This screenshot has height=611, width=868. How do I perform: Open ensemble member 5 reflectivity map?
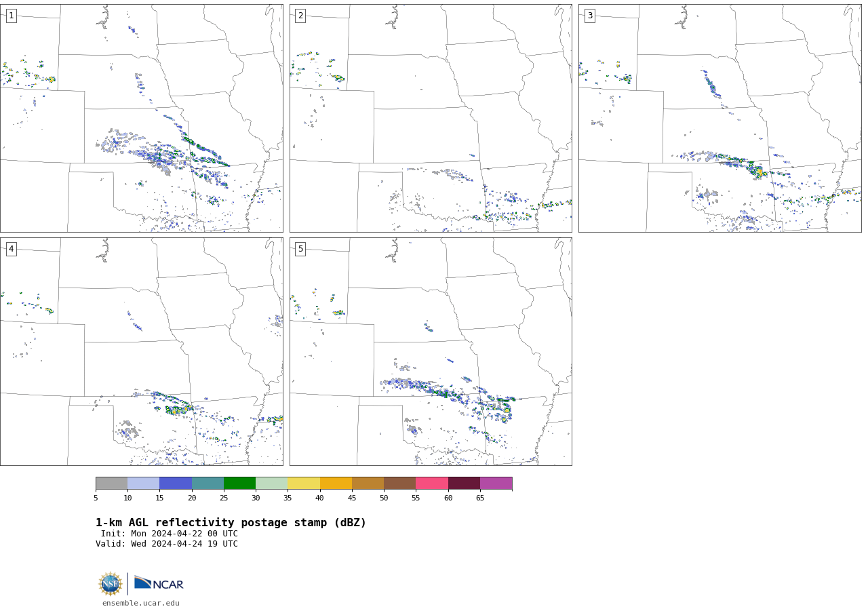coord(431,351)
